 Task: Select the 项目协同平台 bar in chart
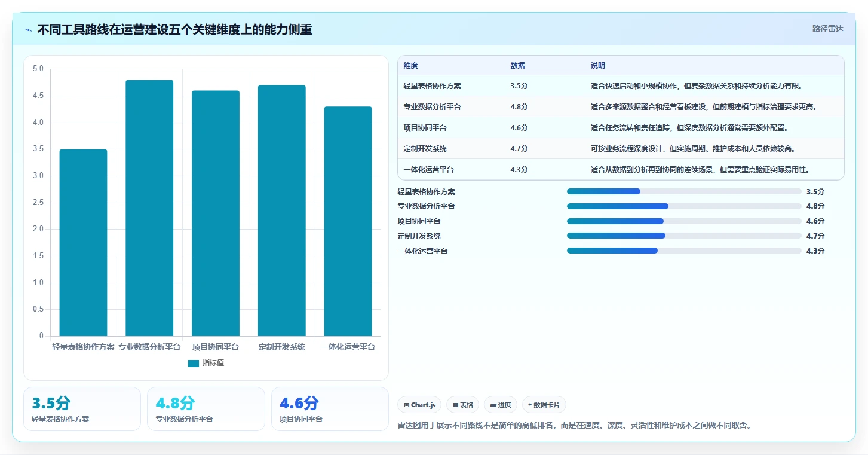pos(216,213)
